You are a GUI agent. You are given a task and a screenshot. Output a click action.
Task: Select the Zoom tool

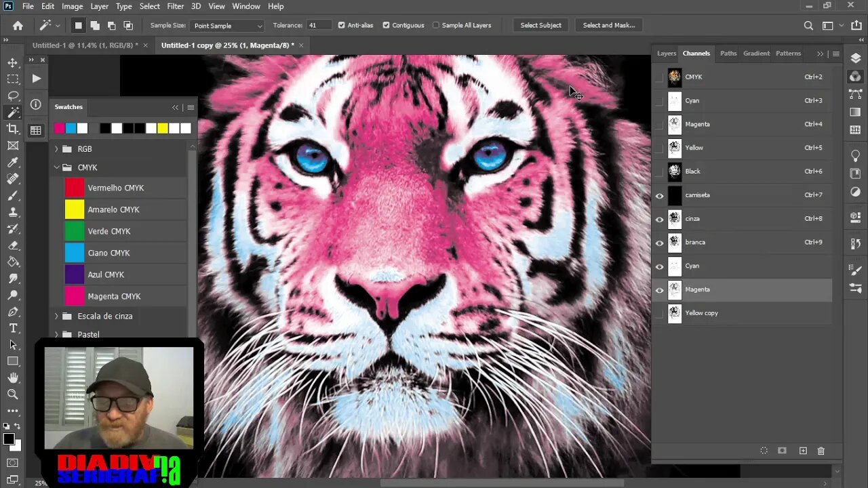click(13, 394)
